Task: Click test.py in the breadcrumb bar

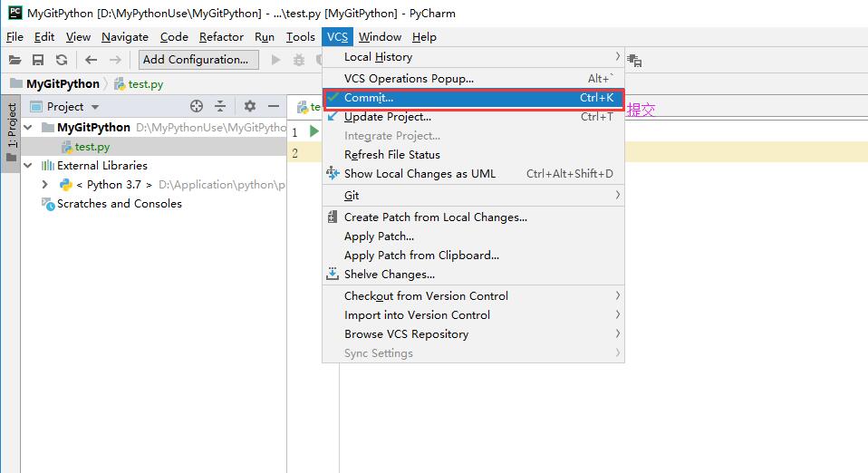Action: click(146, 84)
